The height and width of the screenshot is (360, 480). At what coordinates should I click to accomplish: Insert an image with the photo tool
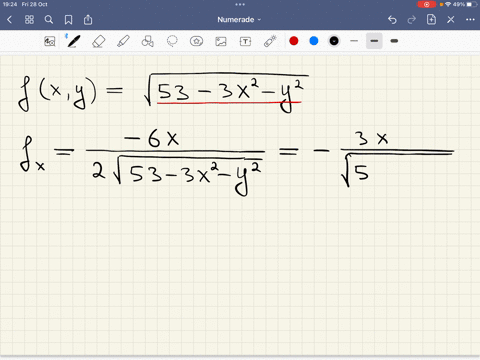click(221, 41)
